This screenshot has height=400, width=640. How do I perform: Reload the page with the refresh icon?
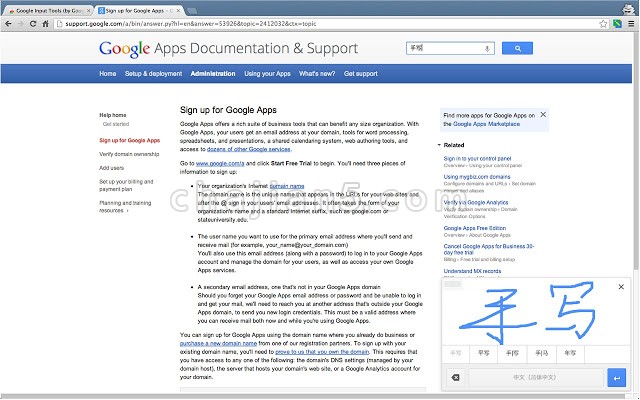pos(33,24)
